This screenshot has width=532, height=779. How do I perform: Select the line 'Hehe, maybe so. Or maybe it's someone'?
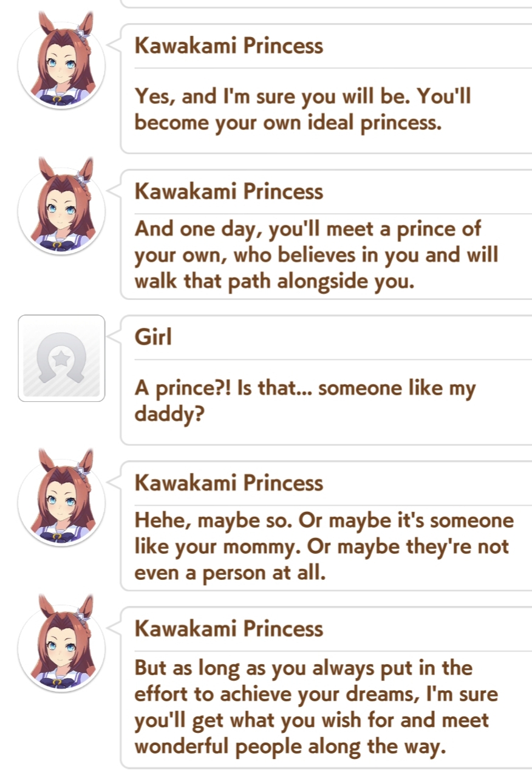(324, 521)
